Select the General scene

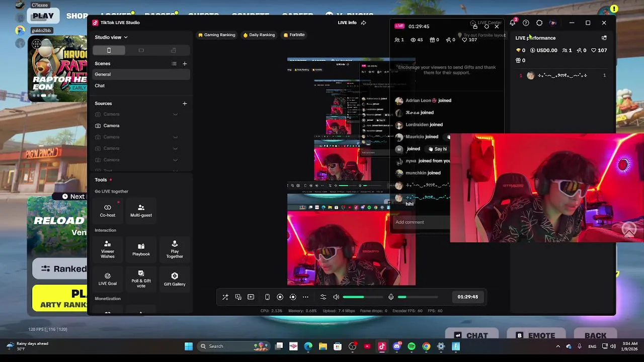(x=141, y=74)
